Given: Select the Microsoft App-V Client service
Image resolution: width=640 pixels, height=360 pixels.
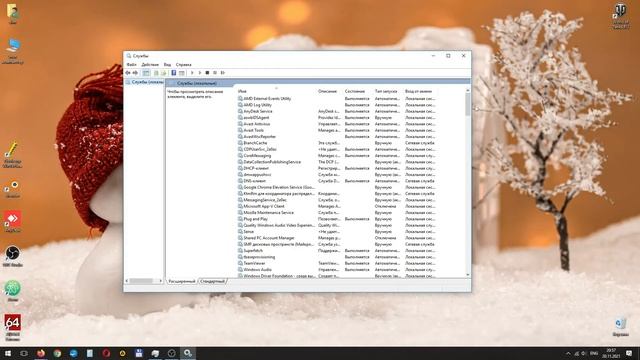Looking at the screenshot, I should 337,206.
